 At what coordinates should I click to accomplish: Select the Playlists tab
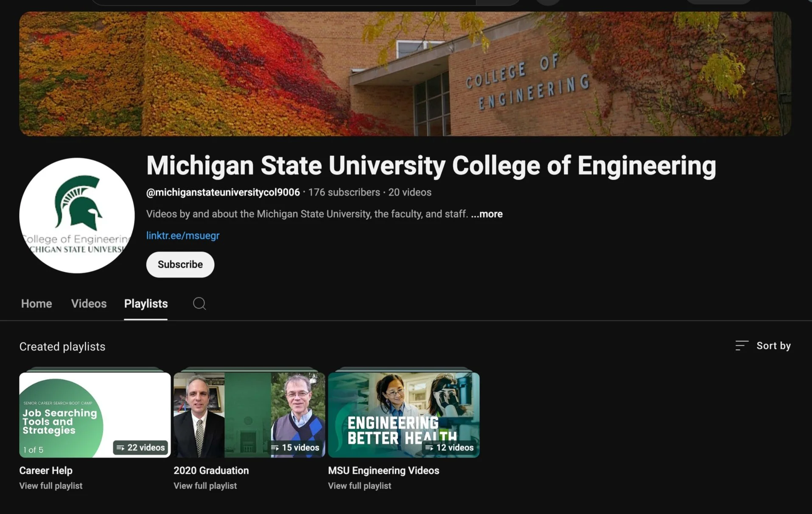(x=146, y=303)
